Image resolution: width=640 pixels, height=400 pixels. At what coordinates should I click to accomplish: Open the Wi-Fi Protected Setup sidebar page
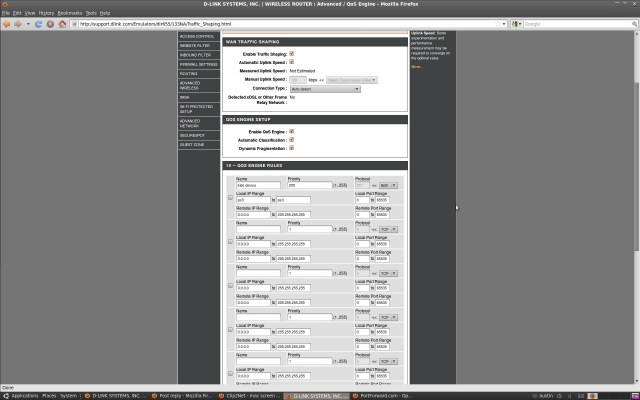click(x=199, y=109)
